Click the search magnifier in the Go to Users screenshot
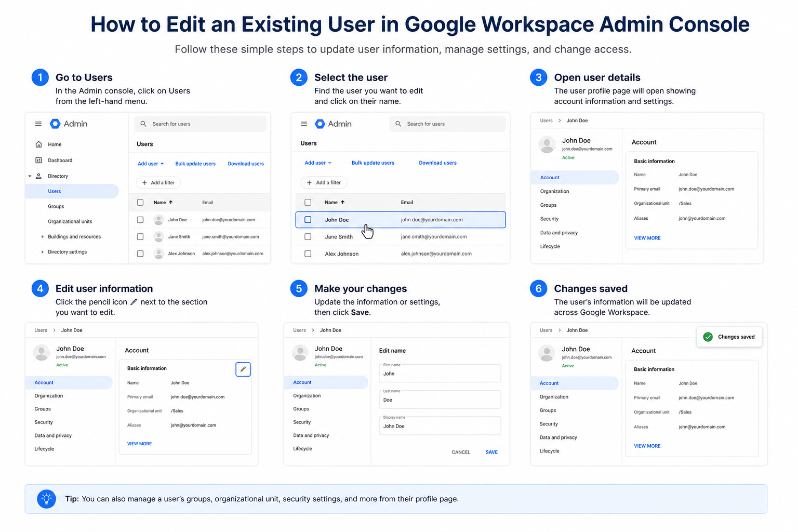This screenshot has width=798, height=532. click(x=143, y=124)
